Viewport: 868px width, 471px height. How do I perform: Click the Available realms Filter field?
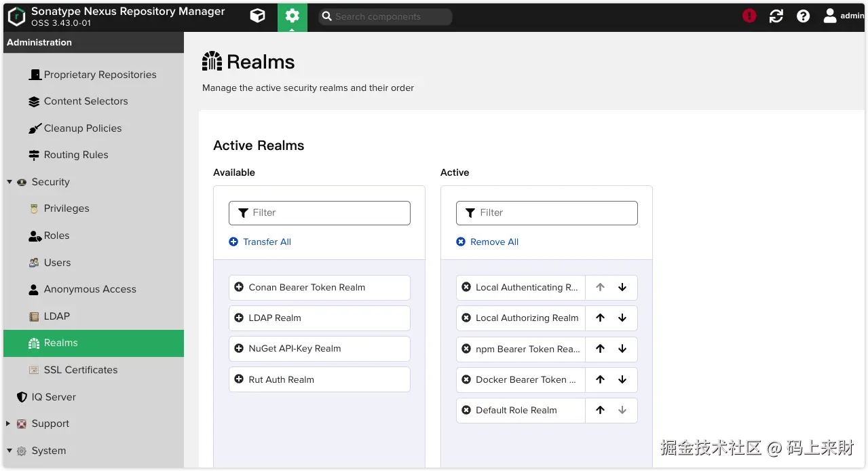[320, 212]
